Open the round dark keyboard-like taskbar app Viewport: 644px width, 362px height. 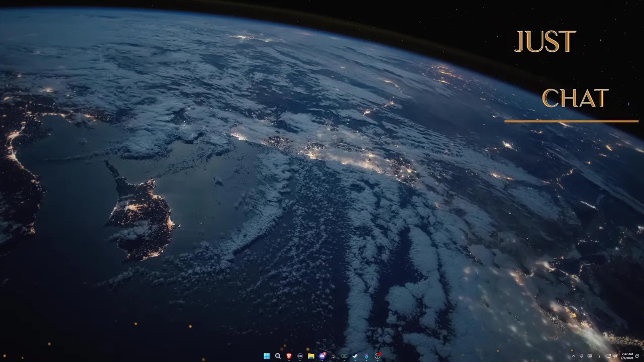coord(300,356)
